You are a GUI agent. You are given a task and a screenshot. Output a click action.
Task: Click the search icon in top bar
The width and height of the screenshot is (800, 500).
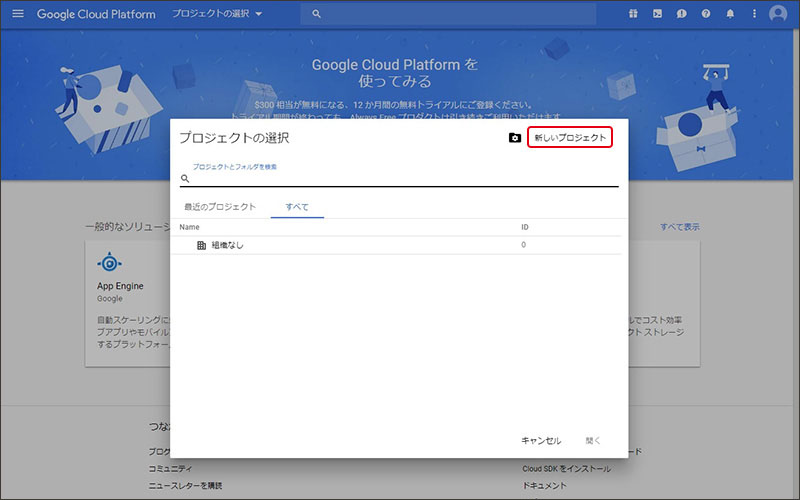[317, 14]
